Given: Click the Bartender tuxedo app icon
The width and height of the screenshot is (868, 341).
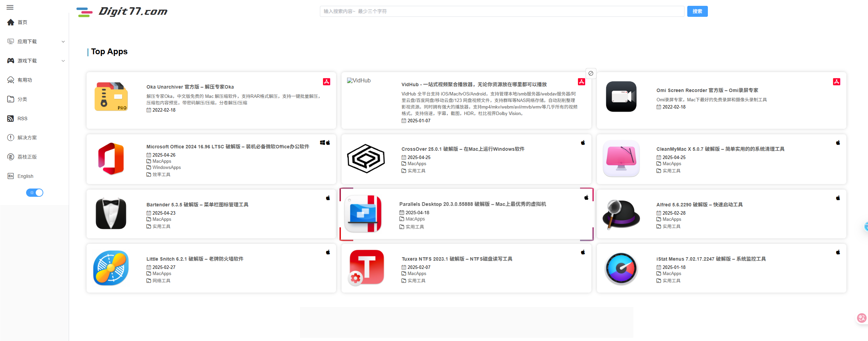Looking at the screenshot, I should 111,213.
